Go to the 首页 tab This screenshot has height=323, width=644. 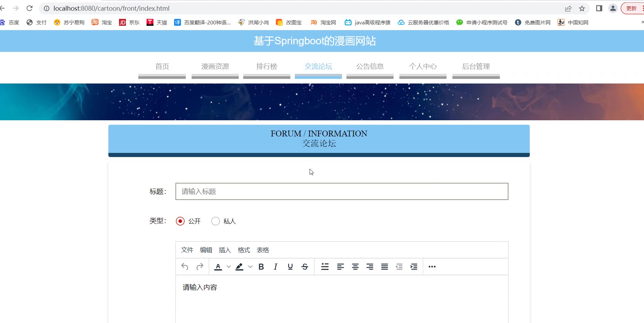tap(162, 67)
